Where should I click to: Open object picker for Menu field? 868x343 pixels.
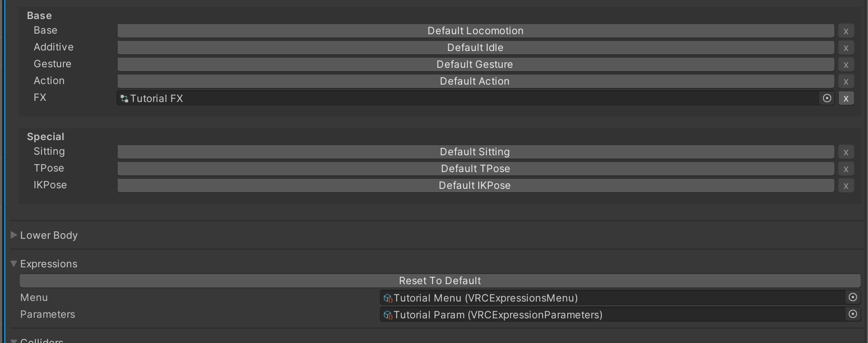point(853,298)
